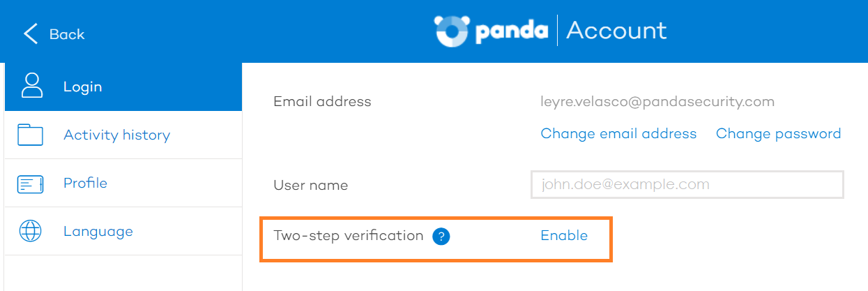Click the Account header title
This screenshot has width=868, height=291.
tap(616, 31)
